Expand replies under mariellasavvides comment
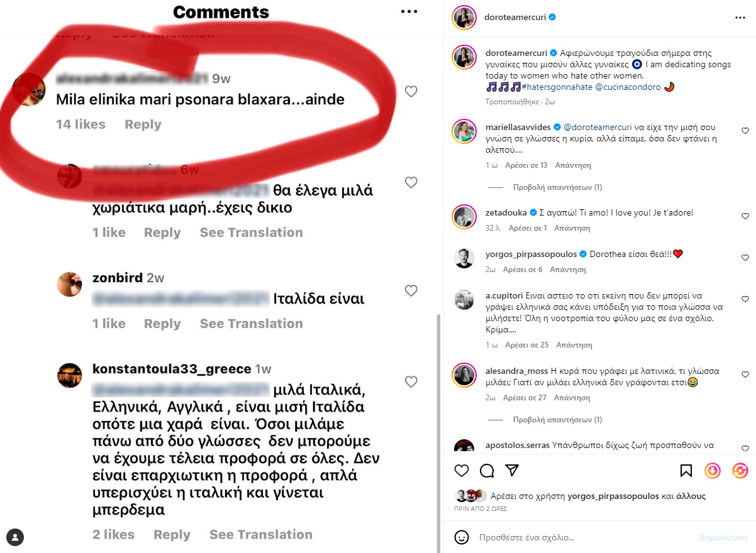 point(557,187)
